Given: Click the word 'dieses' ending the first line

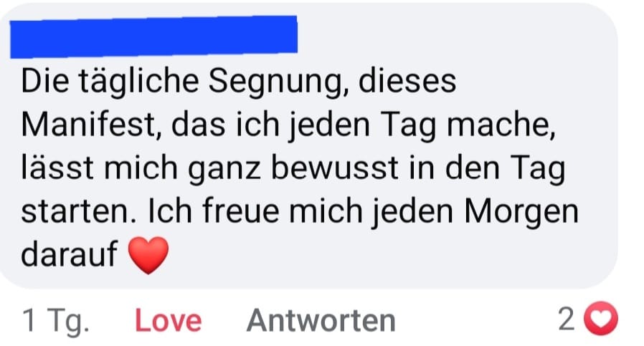Looking at the screenshot, I should 407,81.
